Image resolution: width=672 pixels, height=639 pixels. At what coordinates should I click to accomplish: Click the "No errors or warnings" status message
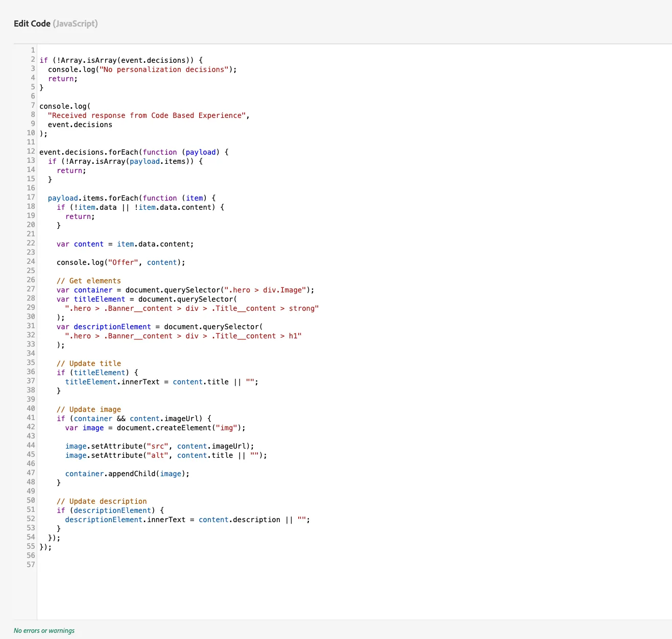coord(44,630)
